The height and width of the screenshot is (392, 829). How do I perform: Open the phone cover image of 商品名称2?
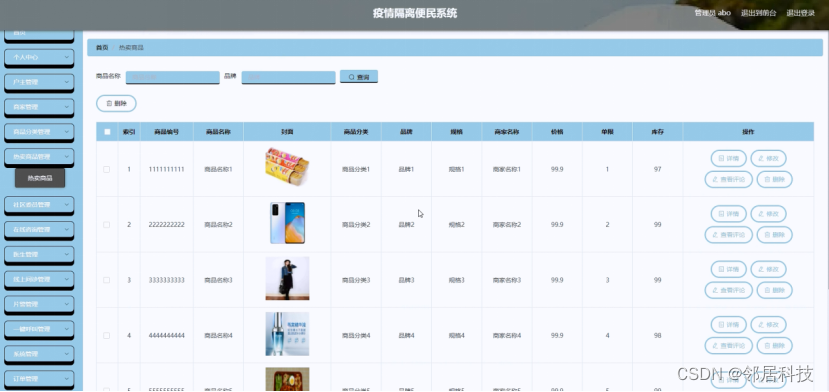pos(287,223)
